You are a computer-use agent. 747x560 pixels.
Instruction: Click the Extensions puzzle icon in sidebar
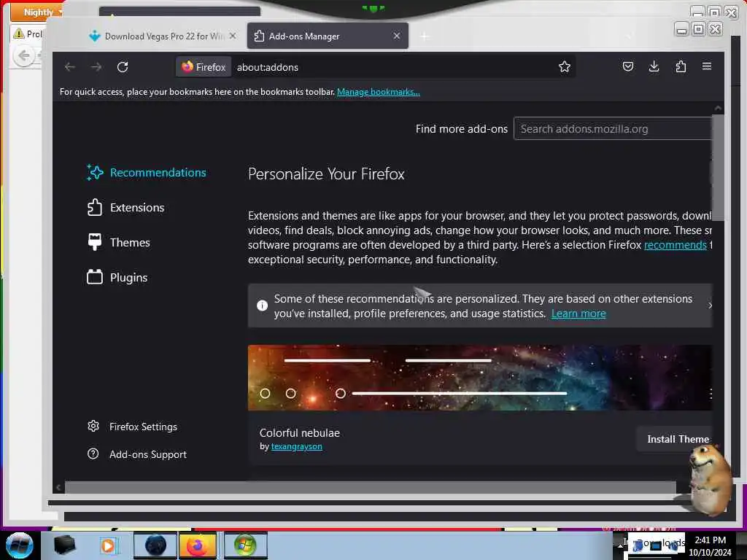tap(95, 207)
